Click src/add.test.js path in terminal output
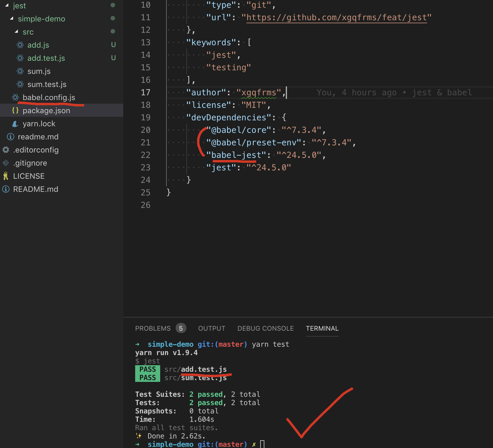Image resolution: width=493 pixels, height=448 pixels. click(x=196, y=369)
